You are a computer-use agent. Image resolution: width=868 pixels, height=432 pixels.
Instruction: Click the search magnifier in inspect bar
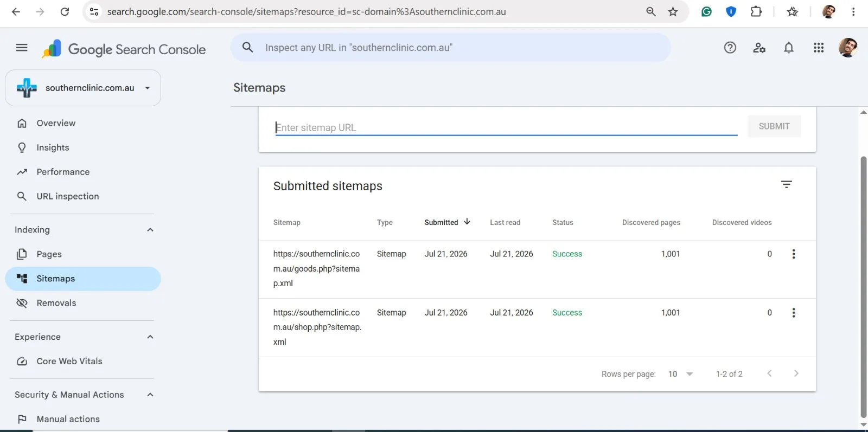point(248,48)
